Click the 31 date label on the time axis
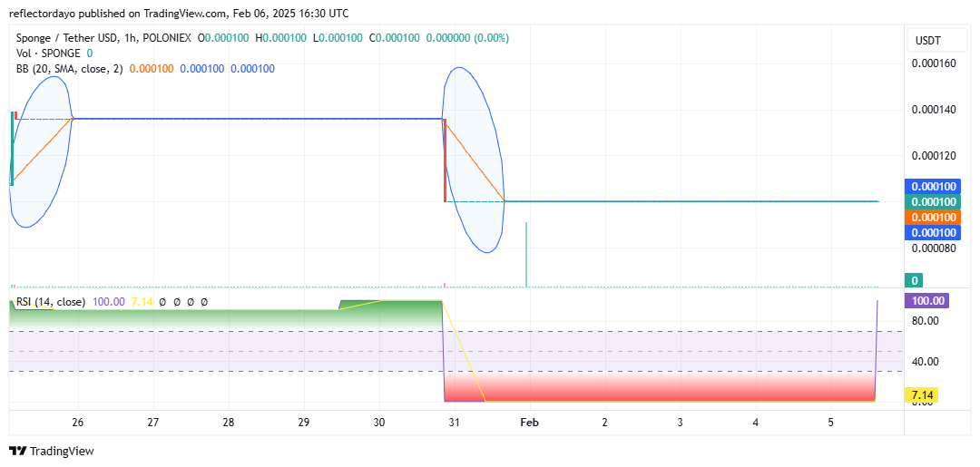This screenshot has height=467, width=980. pos(455,422)
